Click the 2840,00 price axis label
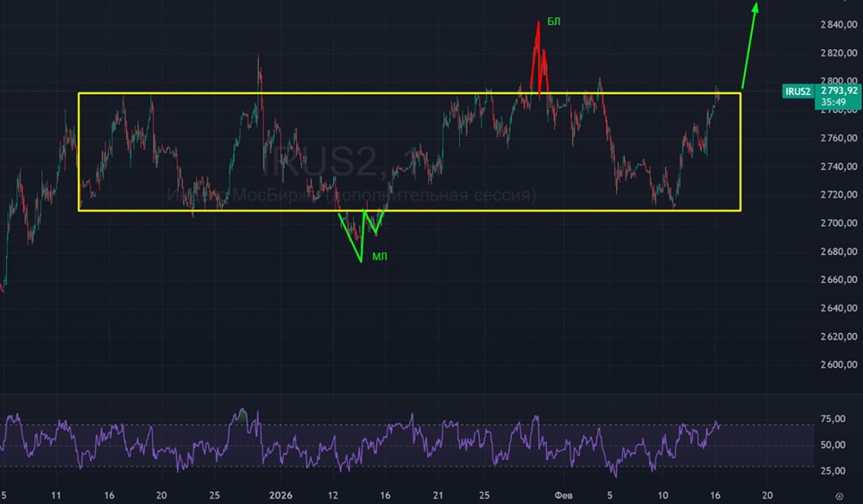Image resolution: width=863 pixels, height=504 pixels. click(839, 24)
